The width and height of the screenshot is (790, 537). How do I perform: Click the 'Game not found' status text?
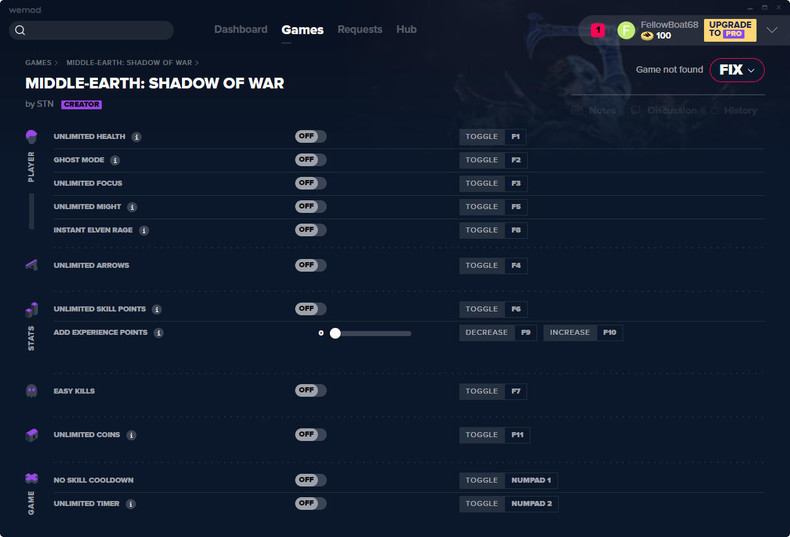tap(669, 70)
